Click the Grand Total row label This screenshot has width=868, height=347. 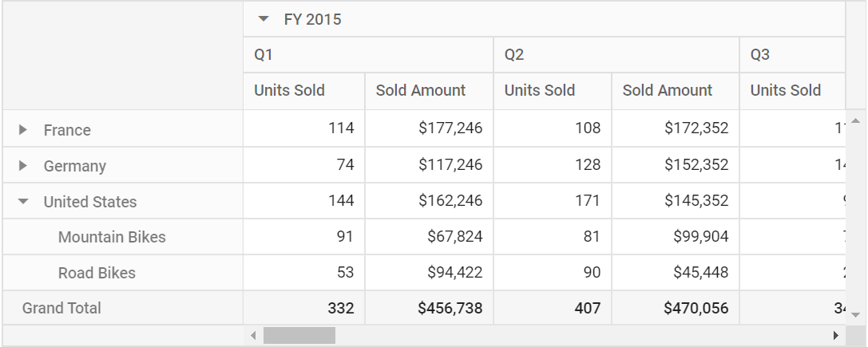[x=61, y=308]
